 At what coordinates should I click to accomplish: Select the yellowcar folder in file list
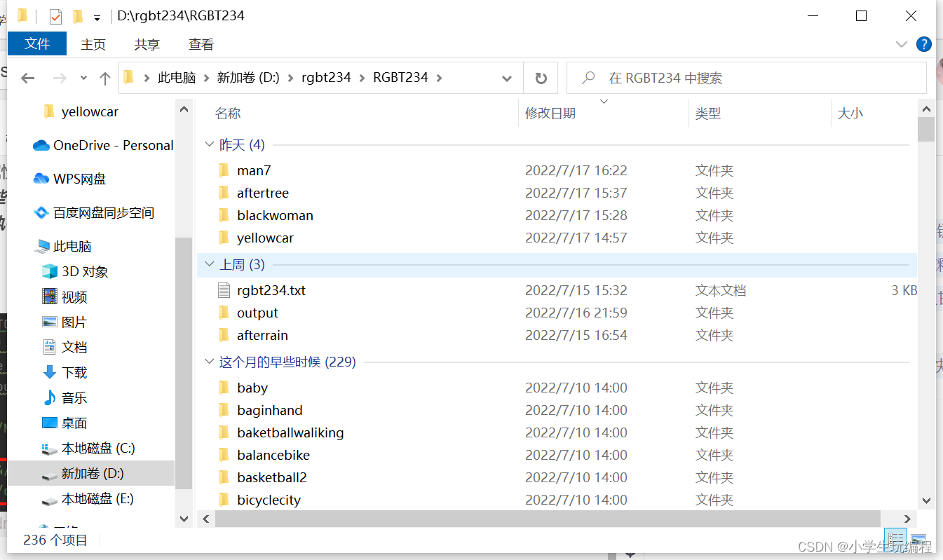pyautogui.click(x=557, y=238)
